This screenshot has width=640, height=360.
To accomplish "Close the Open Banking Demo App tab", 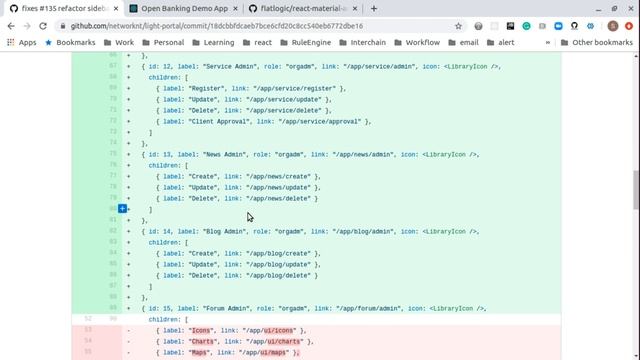I will click(236, 9).
